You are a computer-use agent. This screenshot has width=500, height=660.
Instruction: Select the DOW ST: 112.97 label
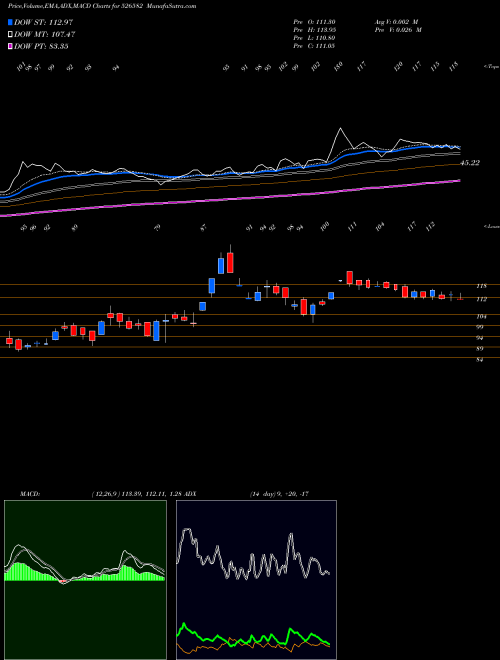point(43,22)
